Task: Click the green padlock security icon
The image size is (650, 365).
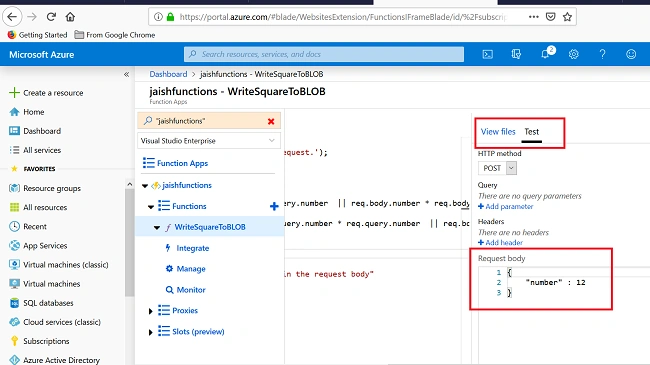Action: click(170, 17)
